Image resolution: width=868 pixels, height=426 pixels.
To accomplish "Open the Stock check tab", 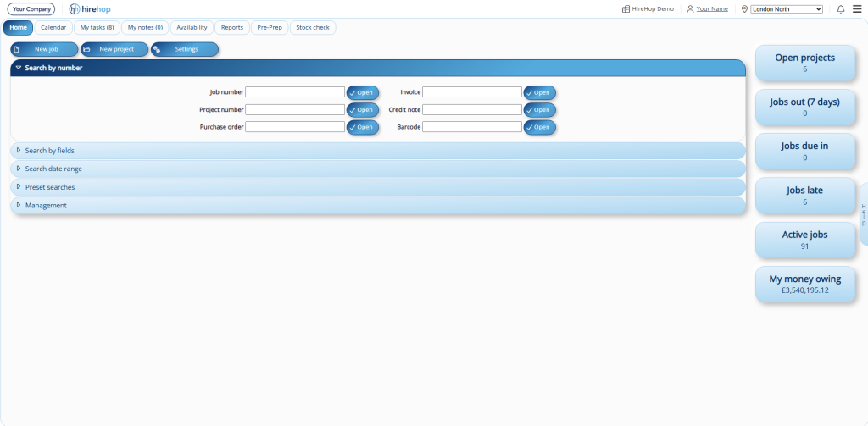I will (313, 27).
